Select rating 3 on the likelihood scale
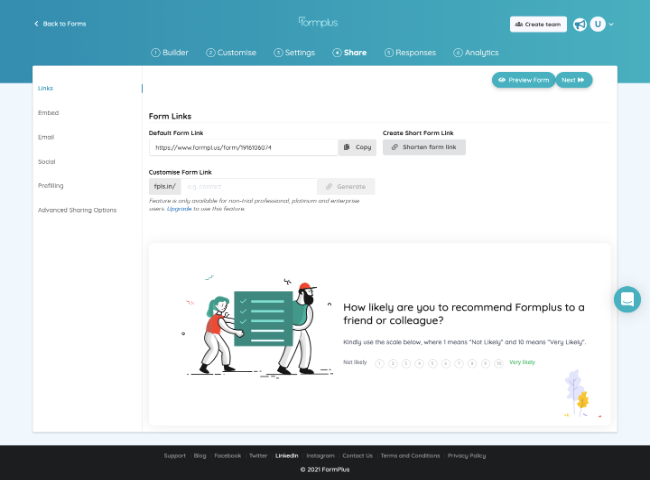The height and width of the screenshot is (480, 650). coord(406,364)
